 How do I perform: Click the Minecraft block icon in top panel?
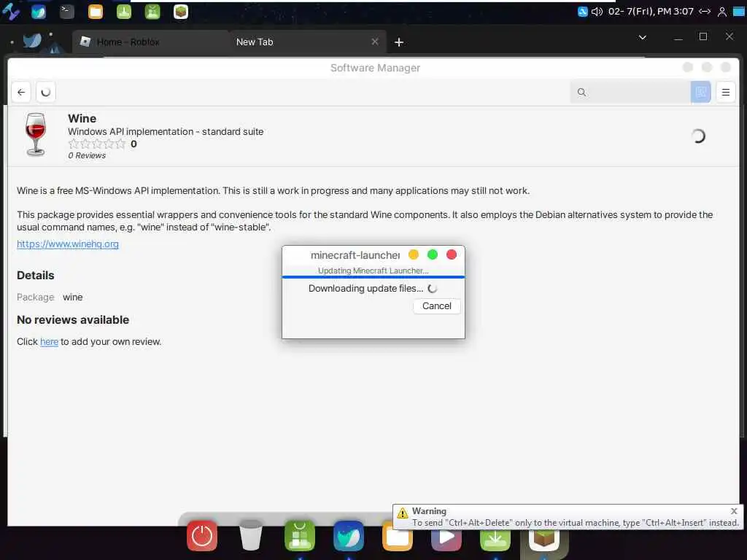pos(181,12)
